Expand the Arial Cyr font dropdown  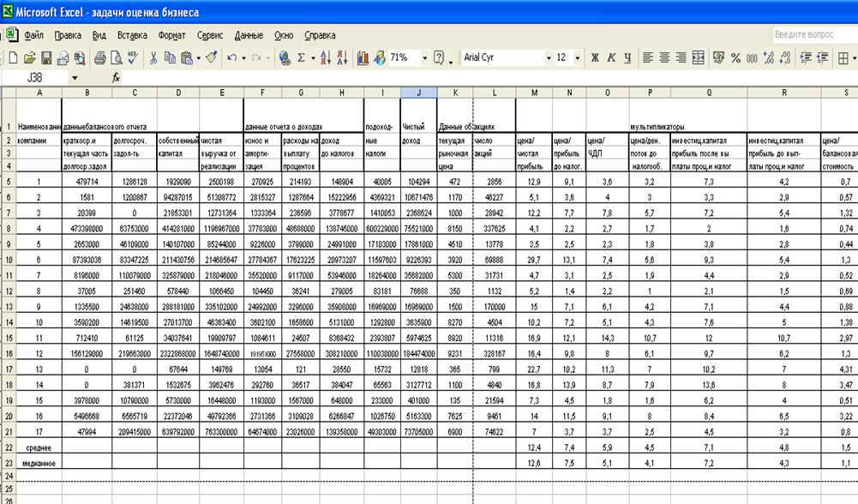(549, 58)
